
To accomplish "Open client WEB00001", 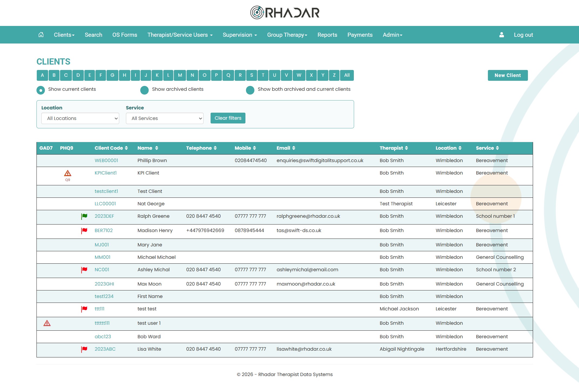I will (106, 160).
